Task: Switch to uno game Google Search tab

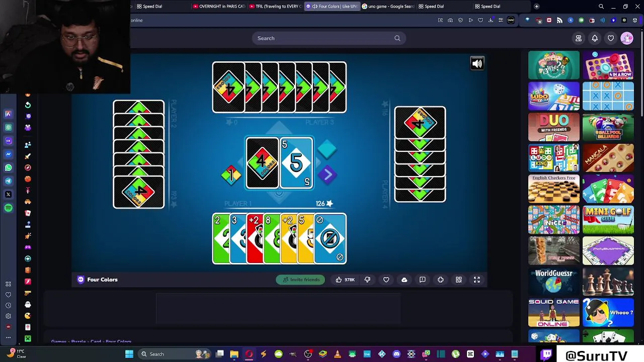Action: point(388,7)
